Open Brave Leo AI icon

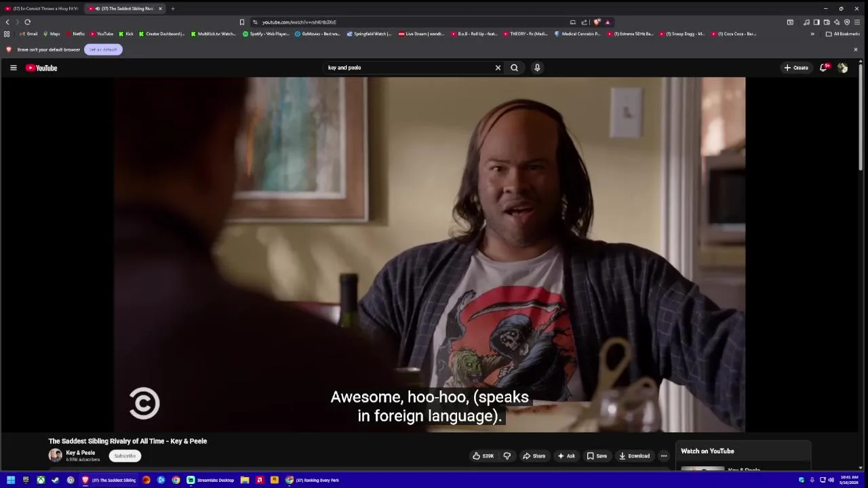pos(837,22)
